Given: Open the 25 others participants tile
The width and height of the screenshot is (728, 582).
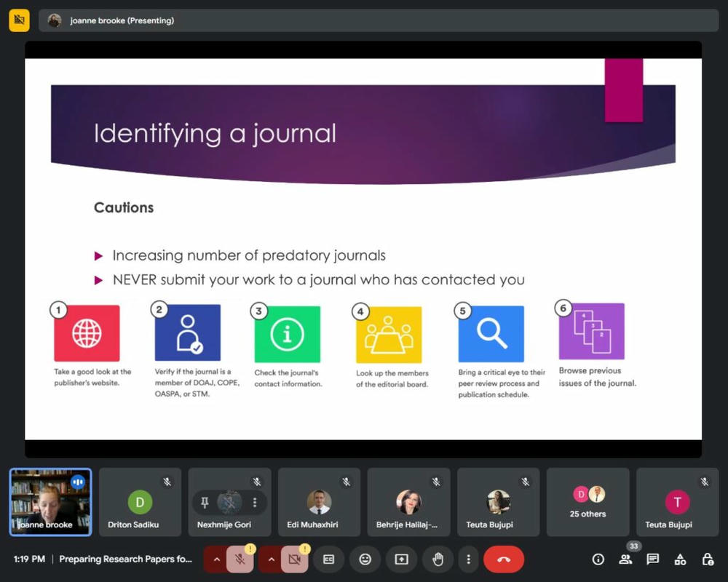Looking at the screenshot, I should tap(587, 502).
